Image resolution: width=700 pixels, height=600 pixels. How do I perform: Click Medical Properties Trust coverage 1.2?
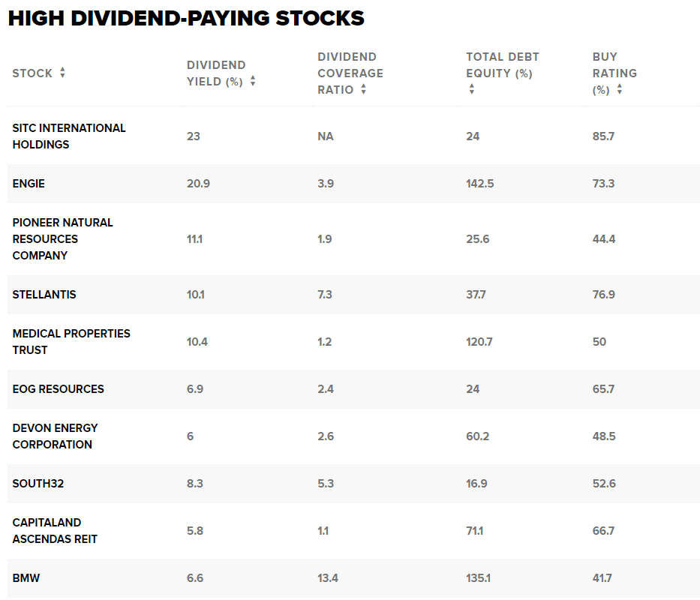325,342
